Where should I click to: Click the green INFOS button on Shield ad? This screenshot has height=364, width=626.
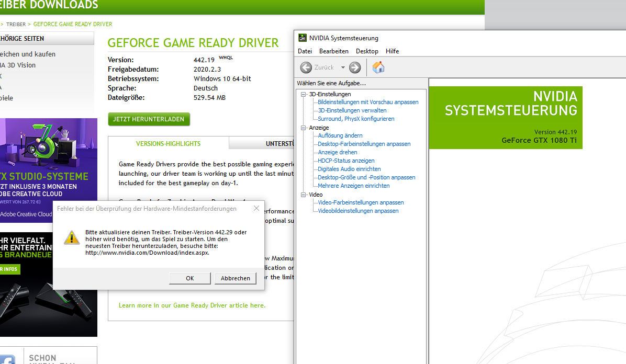(10, 269)
